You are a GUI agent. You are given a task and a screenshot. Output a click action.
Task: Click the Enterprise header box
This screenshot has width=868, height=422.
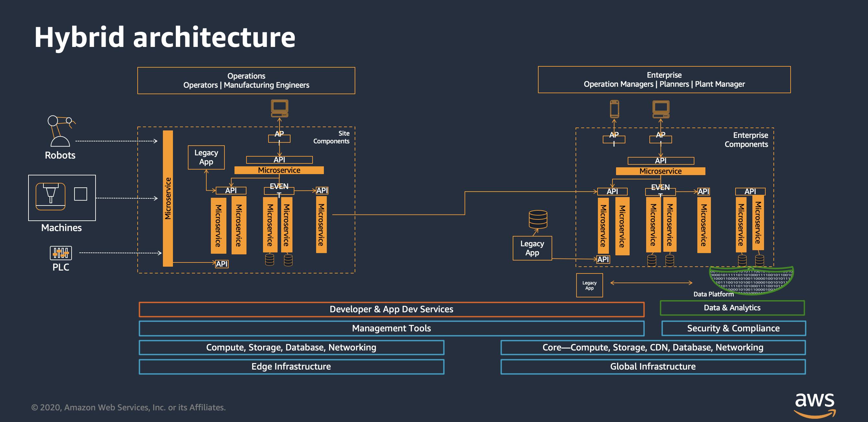click(x=664, y=80)
